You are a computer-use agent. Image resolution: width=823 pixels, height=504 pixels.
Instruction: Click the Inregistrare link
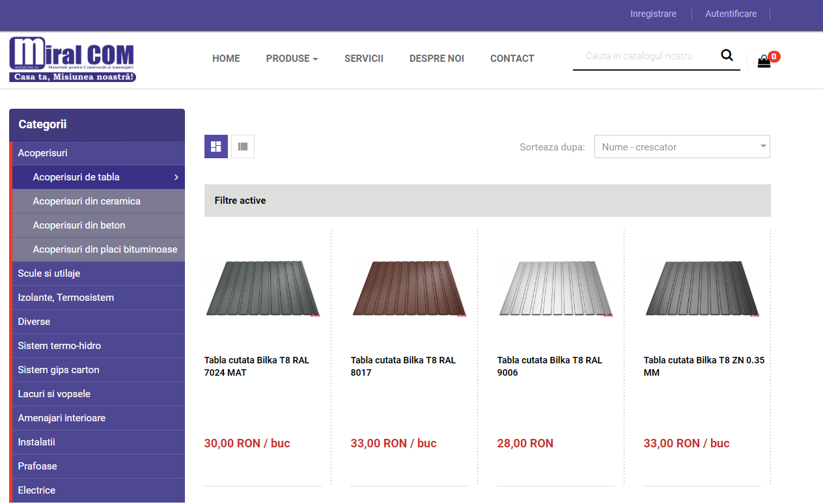click(653, 14)
